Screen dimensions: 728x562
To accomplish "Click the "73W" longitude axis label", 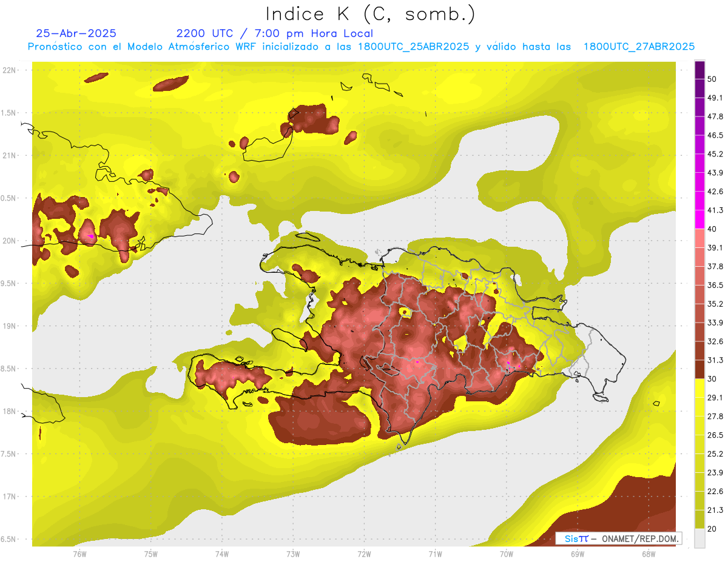I will tap(293, 554).
